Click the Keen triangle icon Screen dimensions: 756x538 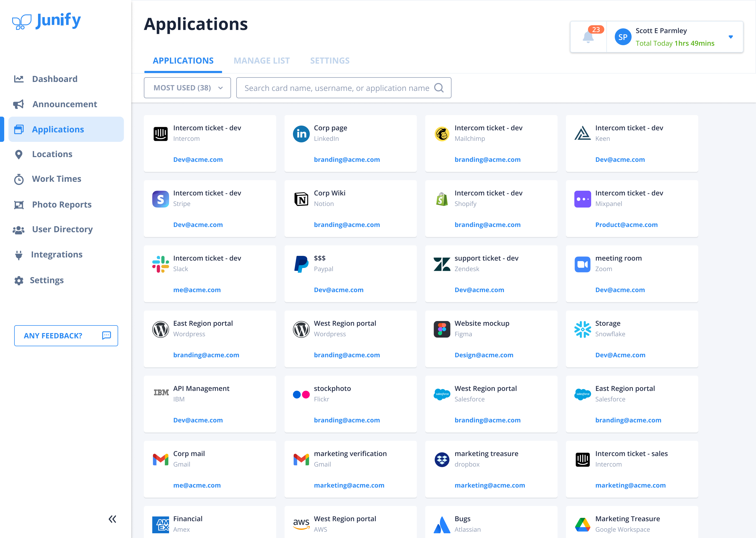(x=582, y=133)
